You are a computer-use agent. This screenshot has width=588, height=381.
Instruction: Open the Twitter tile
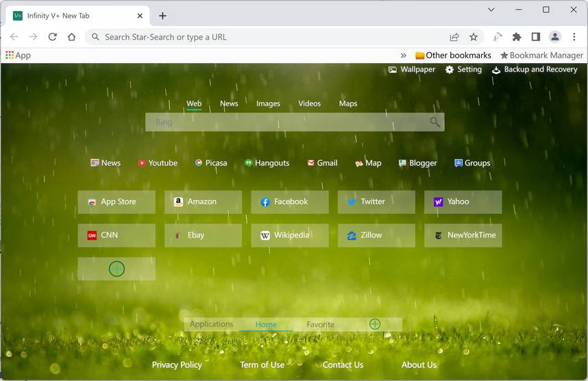pos(376,202)
